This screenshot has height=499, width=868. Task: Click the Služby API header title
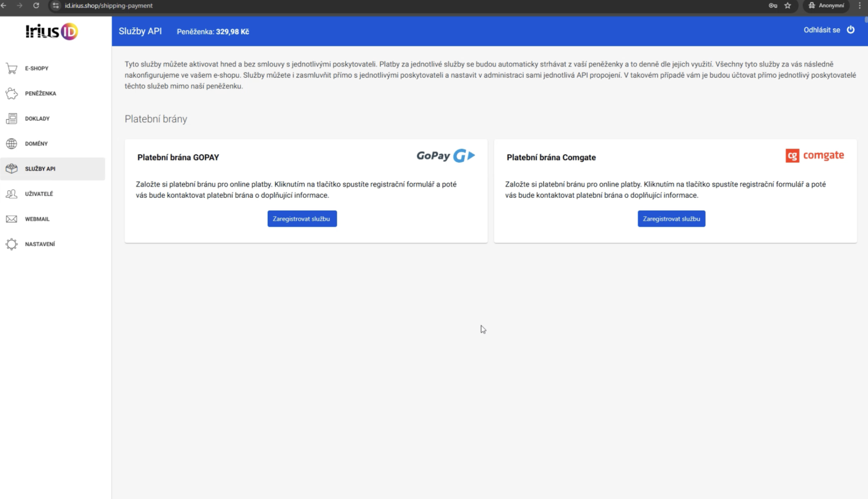pos(140,31)
